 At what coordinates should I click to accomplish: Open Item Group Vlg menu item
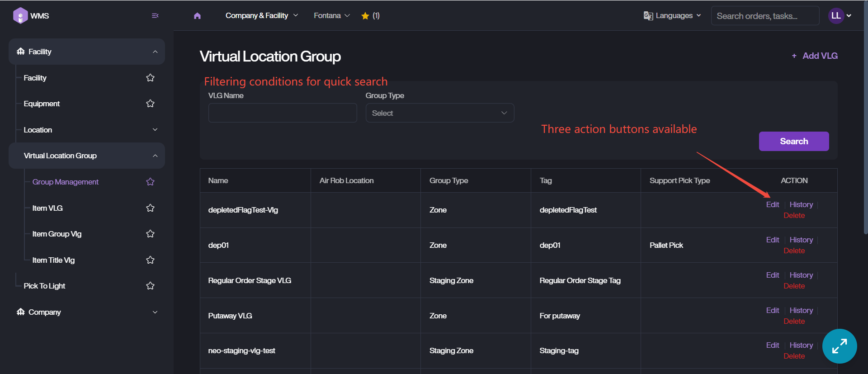(x=57, y=234)
